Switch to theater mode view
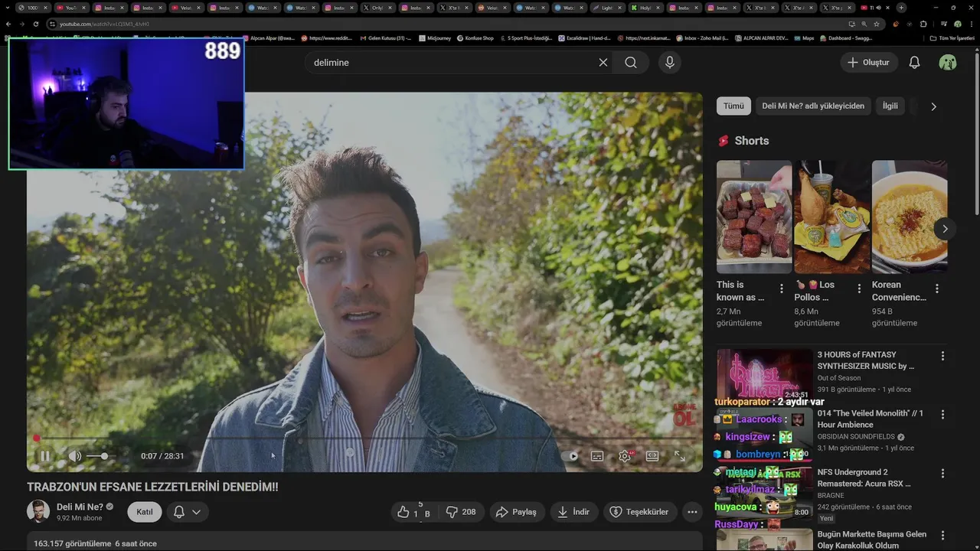Viewport: 980px width, 551px height. click(x=652, y=456)
